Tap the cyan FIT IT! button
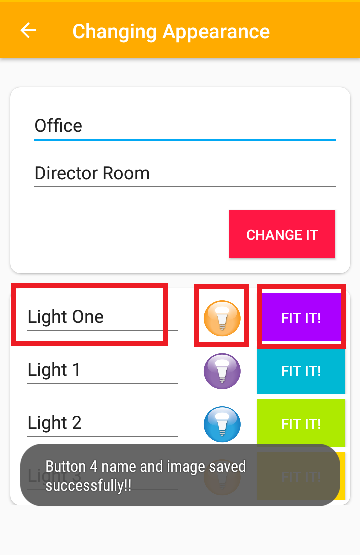The image size is (361, 555). (x=301, y=371)
